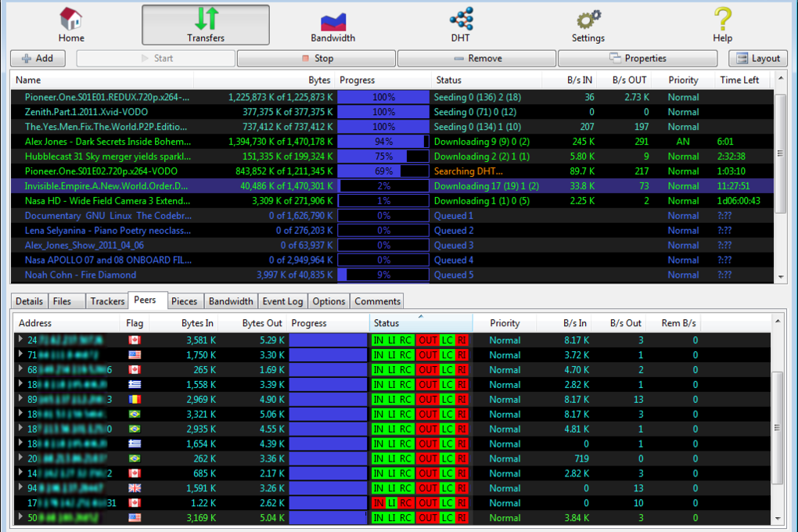Switch to the Pieces tab
The width and height of the screenshot is (798, 532).
coord(184,301)
